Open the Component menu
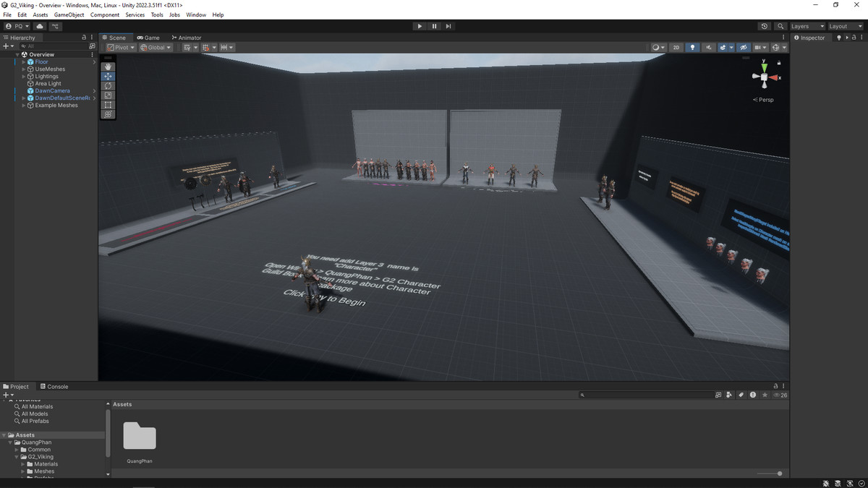 tap(105, 14)
